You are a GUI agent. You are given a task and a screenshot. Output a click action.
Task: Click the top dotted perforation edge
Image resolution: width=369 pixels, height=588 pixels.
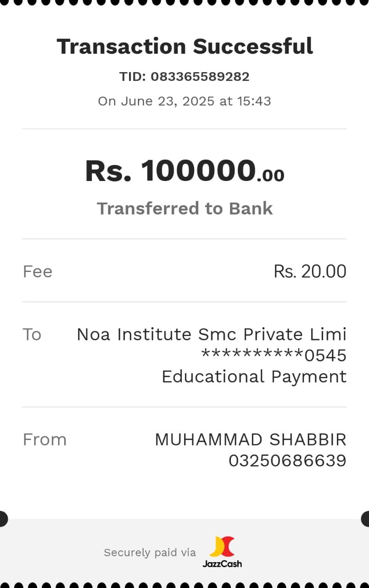pyautogui.click(x=184, y=2)
